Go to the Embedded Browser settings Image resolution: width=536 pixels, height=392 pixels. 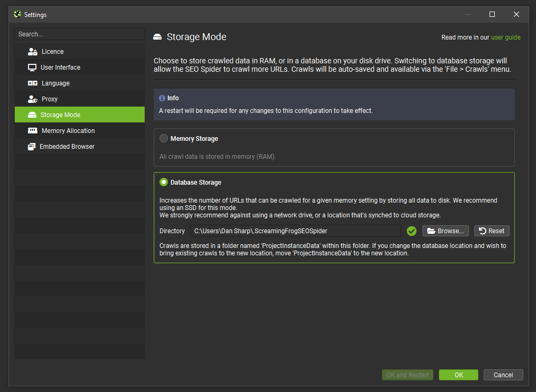pyautogui.click(x=67, y=147)
